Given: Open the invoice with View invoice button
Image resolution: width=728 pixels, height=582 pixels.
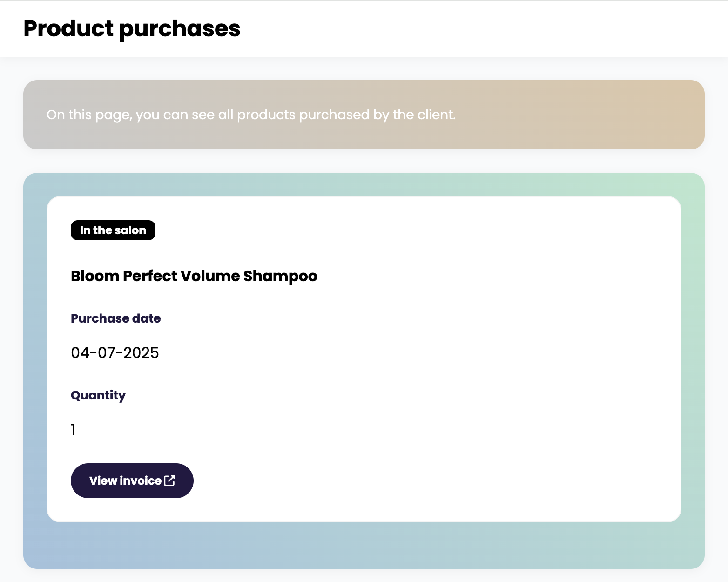Looking at the screenshot, I should point(132,480).
